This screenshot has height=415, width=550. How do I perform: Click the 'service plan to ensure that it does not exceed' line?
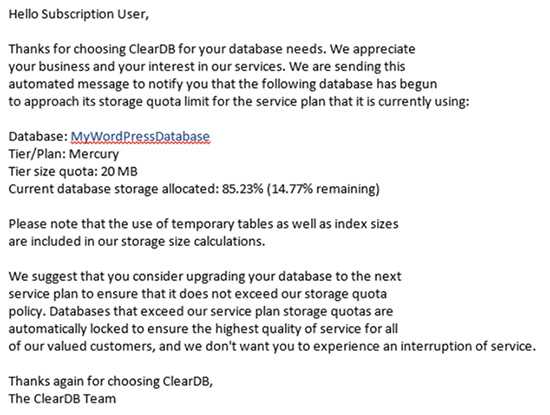pos(198,294)
